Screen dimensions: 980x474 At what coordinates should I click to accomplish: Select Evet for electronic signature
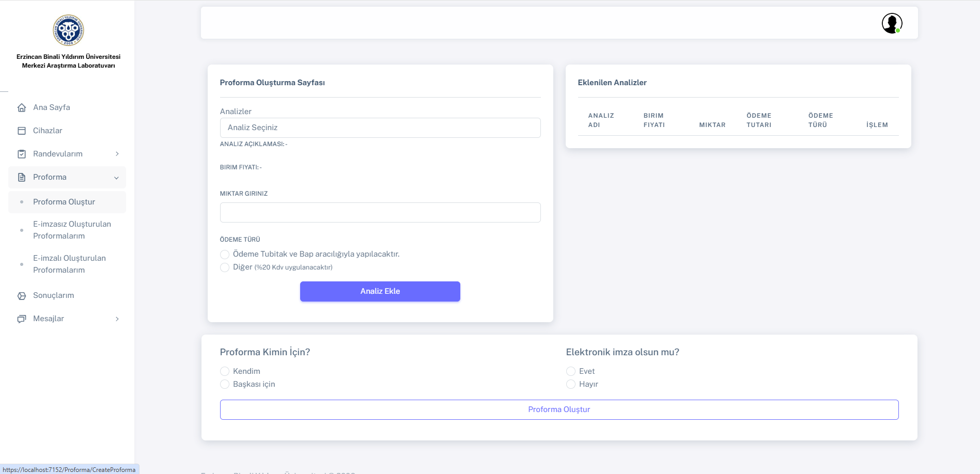click(x=571, y=371)
